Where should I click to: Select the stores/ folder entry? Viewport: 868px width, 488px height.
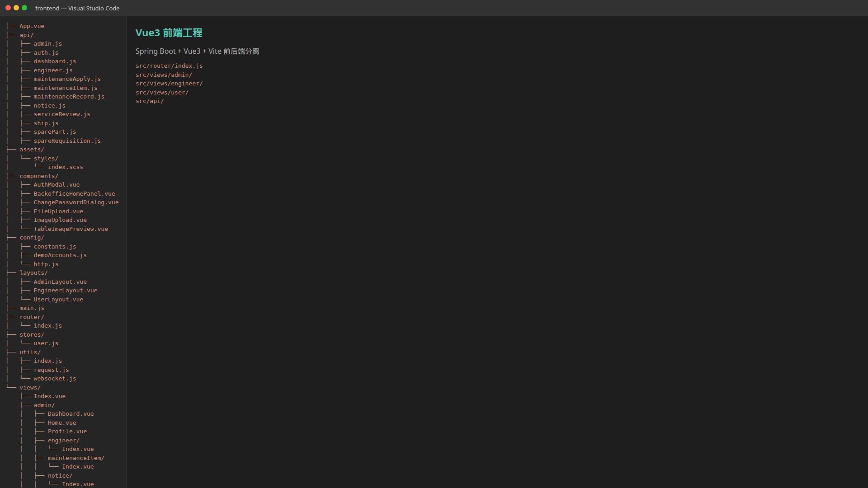coord(32,335)
